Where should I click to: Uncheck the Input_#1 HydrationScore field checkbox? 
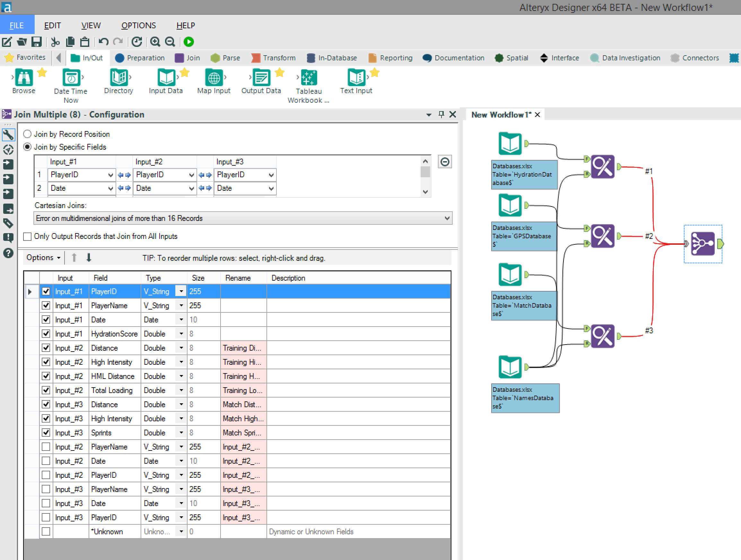tap(46, 334)
